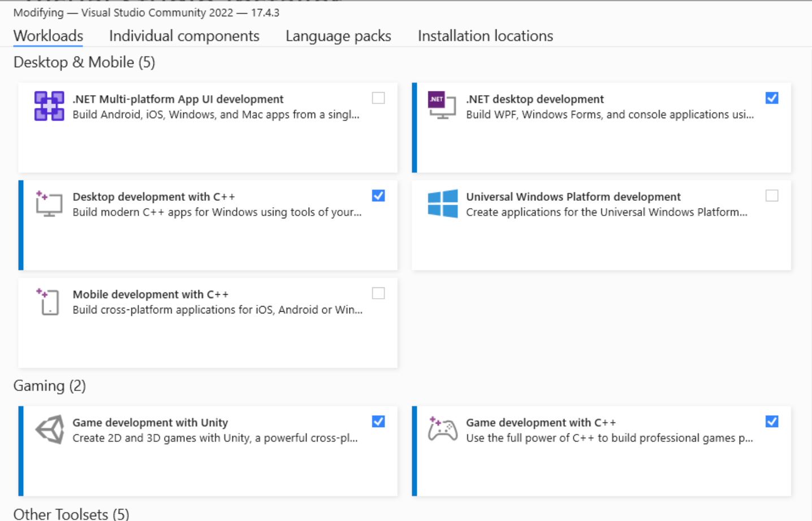This screenshot has width=812, height=521.
Task: Uncheck Game development with Unity checkbox
Action: click(x=378, y=421)
